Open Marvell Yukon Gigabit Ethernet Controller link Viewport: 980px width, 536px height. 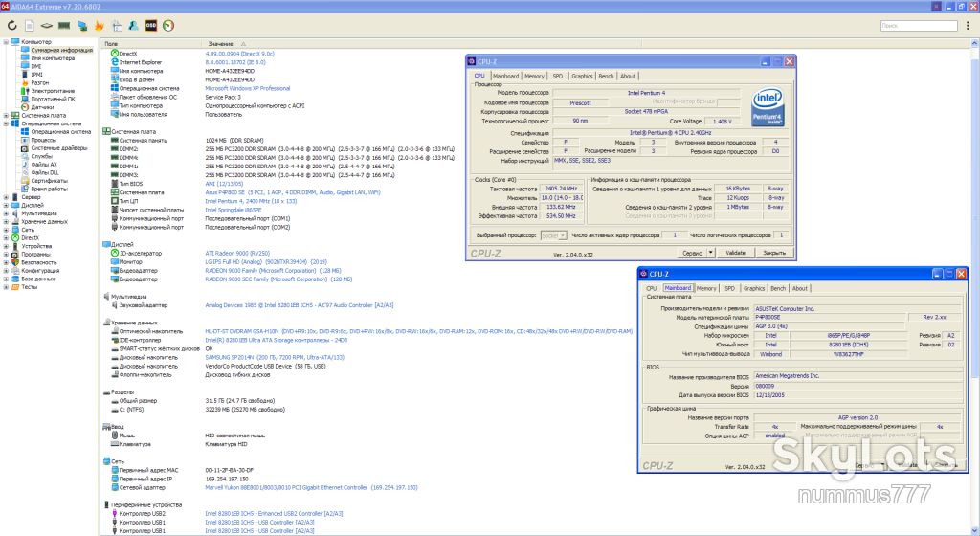point(311,487)
